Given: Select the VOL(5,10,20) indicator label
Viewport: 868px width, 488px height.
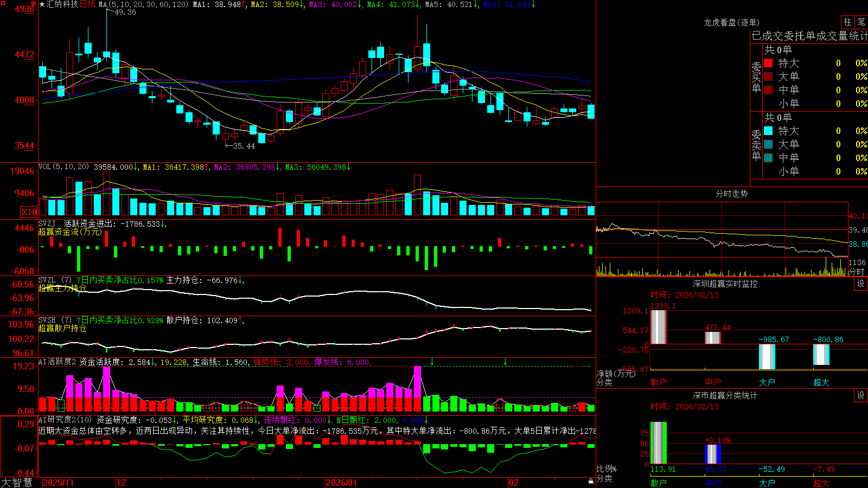Looking at the screenshot, I should coord(63,167).
